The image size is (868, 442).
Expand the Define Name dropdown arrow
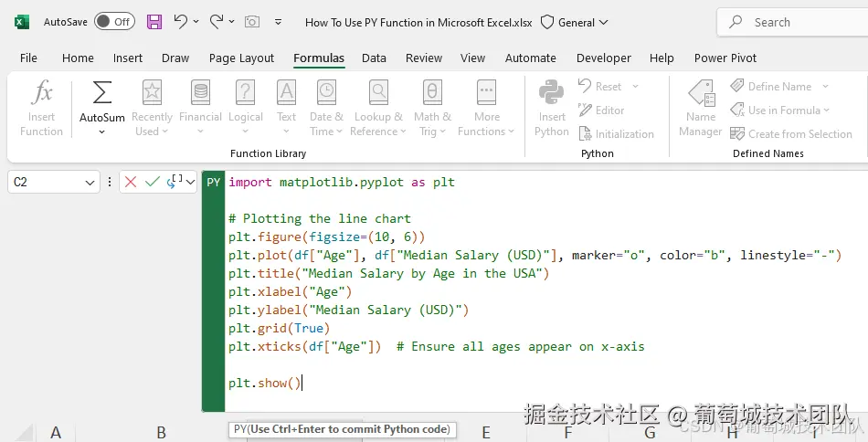[825, 86]
